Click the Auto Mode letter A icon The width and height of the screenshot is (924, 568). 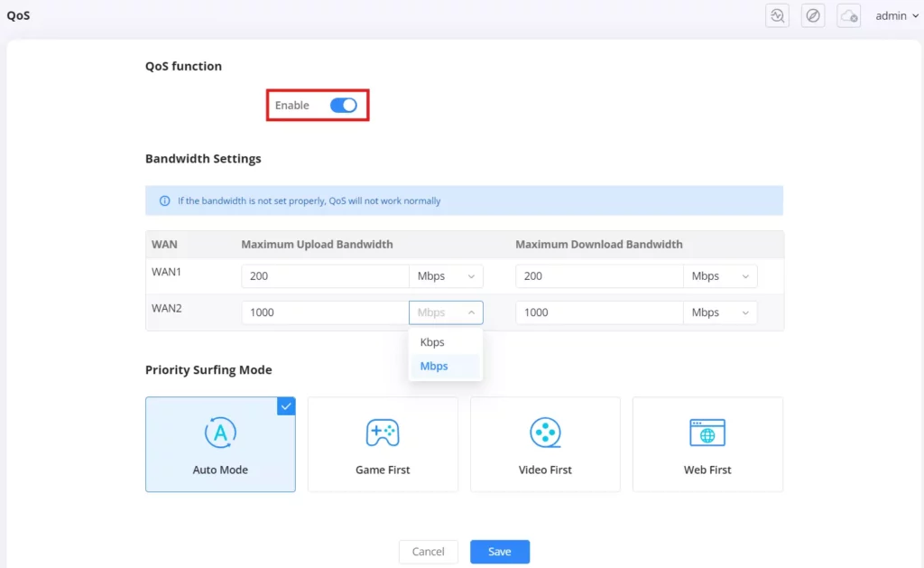[220, 433]
